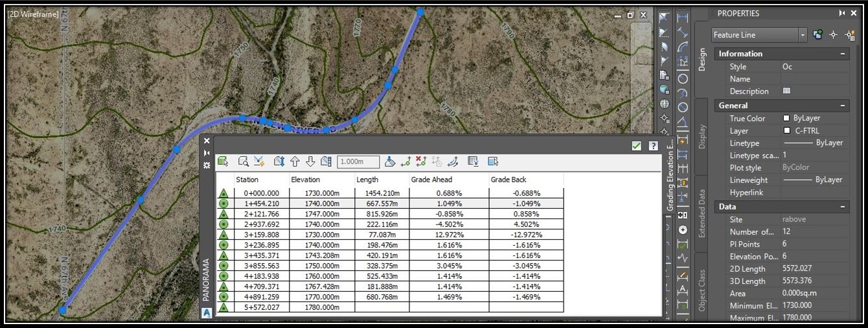Open the Feature Line object type dropdown
This screenshot has height=328, width=868.
(x=803, y=35)
